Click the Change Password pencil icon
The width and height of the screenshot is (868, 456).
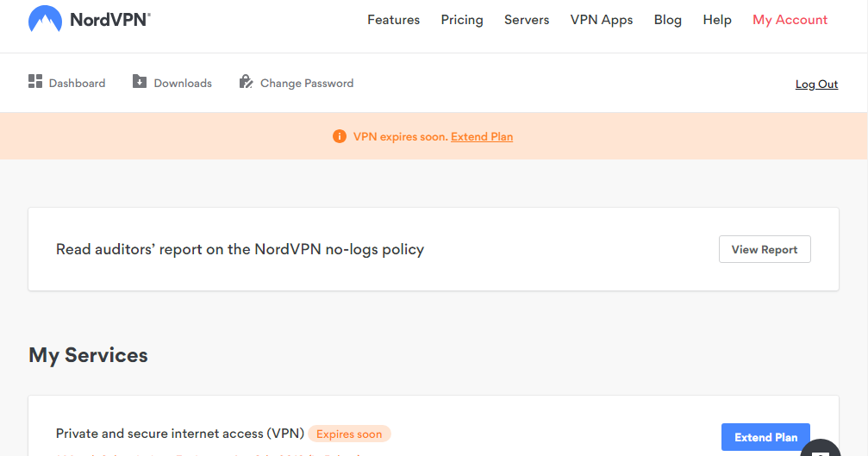point(246,82)
